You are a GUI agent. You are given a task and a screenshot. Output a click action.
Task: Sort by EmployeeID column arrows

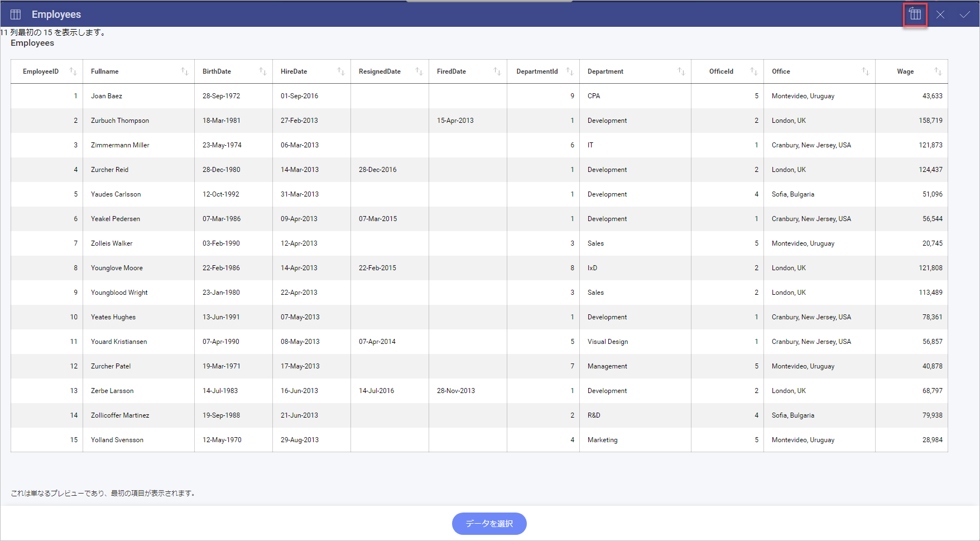73,71
